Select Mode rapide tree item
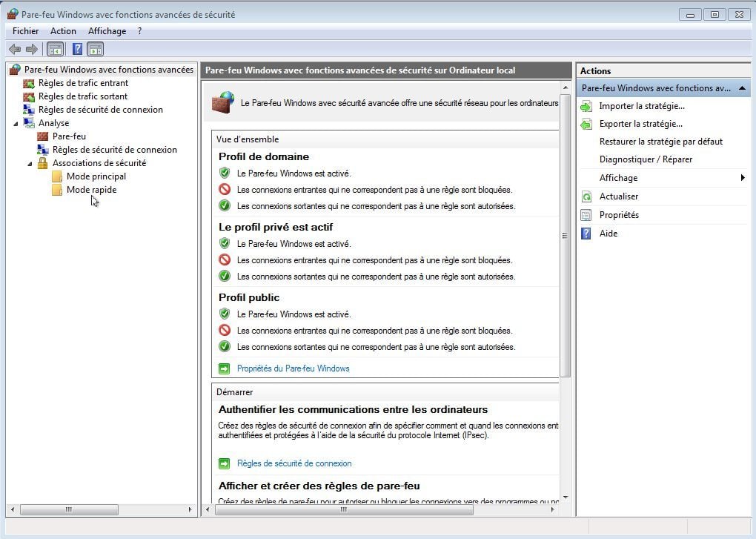The width and height of the screenshot is (756, 539). [92, 190]
